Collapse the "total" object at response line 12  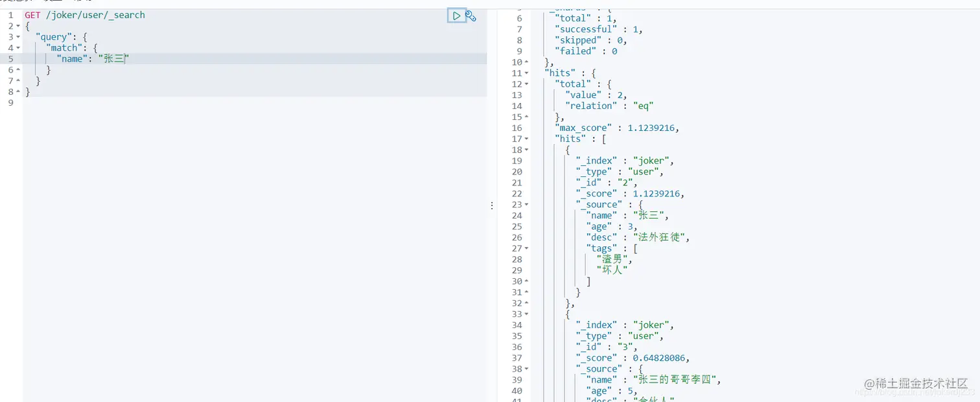526,84
